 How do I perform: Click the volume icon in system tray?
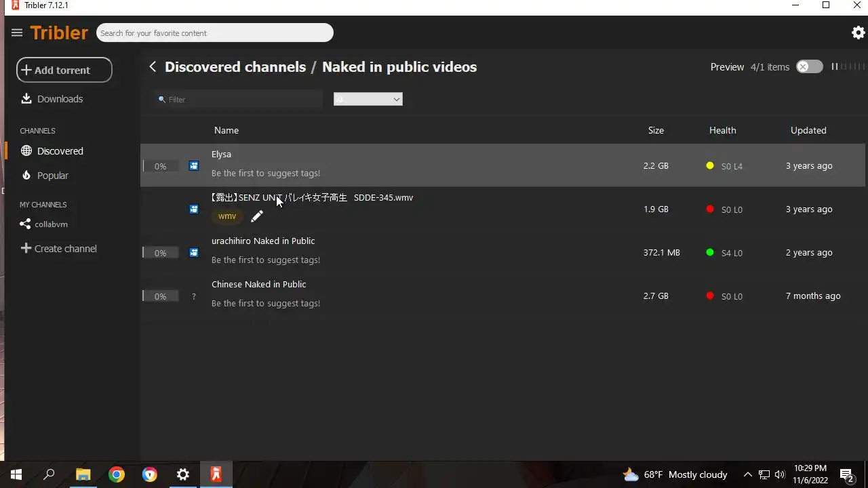[x=780, y=474]
